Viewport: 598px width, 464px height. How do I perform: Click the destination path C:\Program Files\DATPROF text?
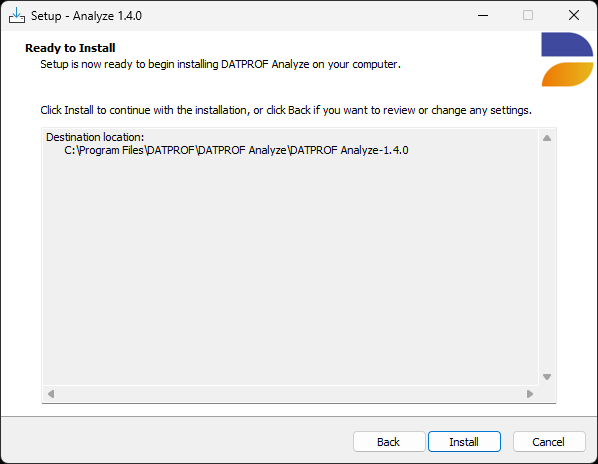tap(236, 150)
